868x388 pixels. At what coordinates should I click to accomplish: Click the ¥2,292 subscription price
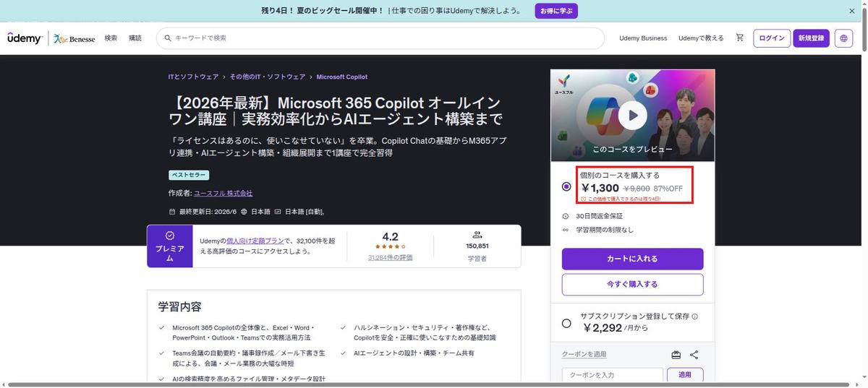click(x=603, y=327)
